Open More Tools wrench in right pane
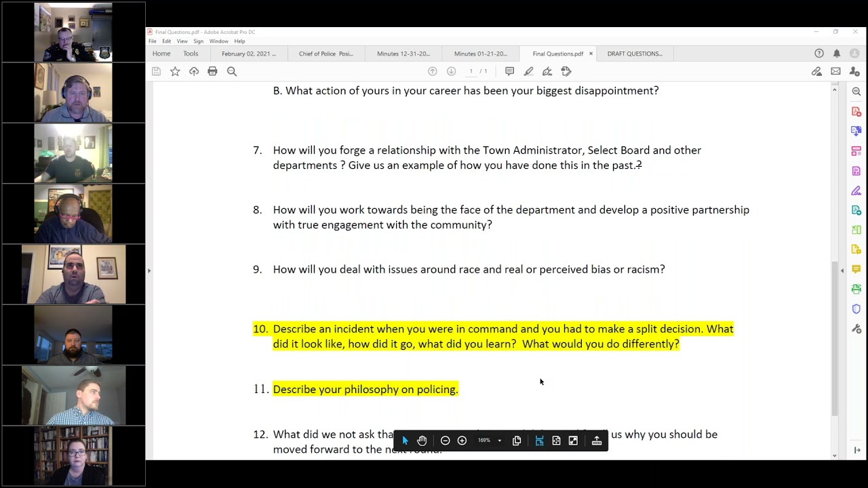This screenshot has height=488, width=868. (856, 329)
